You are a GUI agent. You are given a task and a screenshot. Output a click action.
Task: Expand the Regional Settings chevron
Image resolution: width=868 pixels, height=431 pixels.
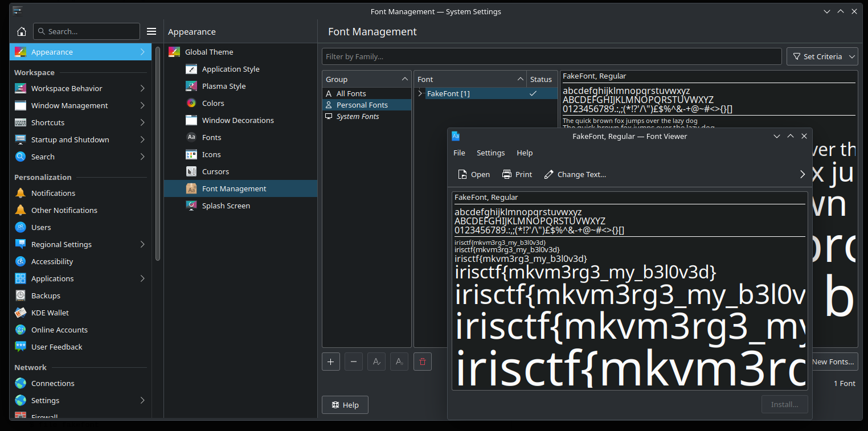coord(142,244)
